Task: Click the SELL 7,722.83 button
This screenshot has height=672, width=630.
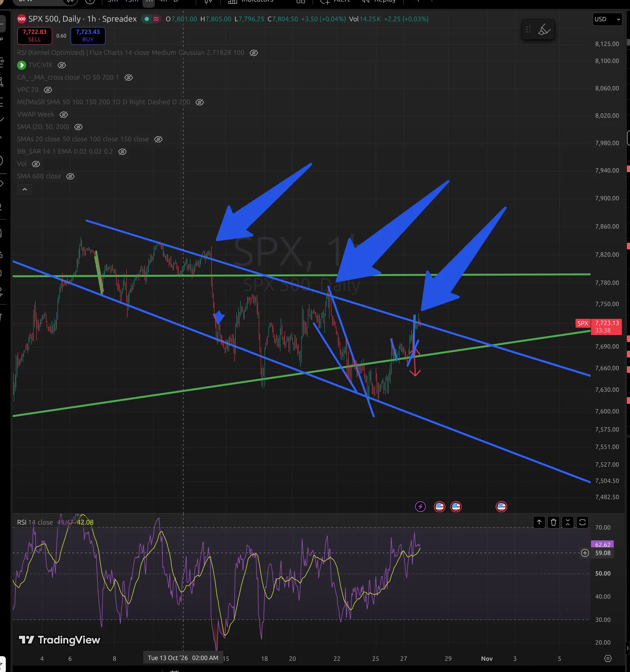Action: click(34, 36)
